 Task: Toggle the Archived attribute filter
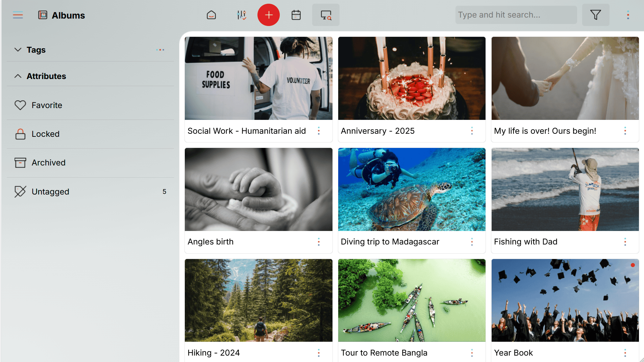[x=48, y=162]
